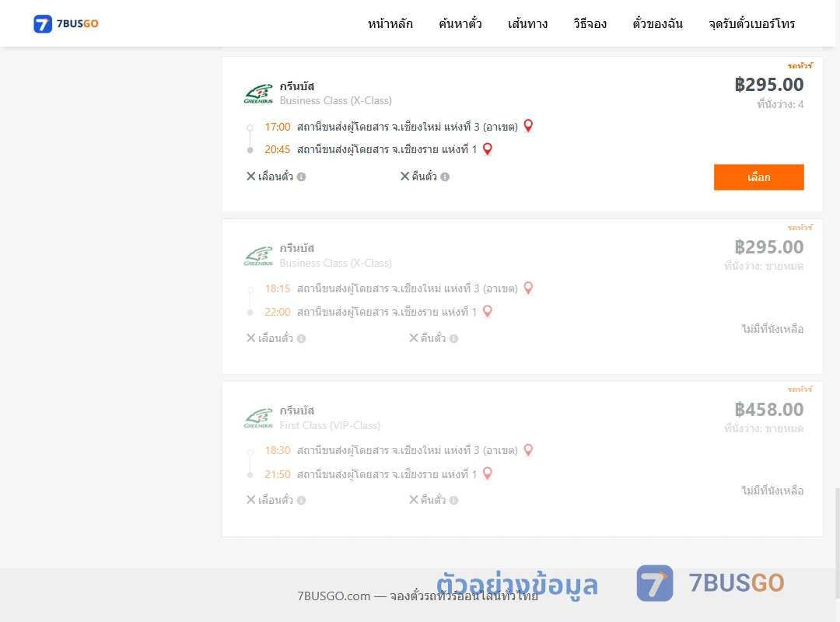Open map pin for 18:30 departure station
Viewport: 840px width, 622px height.
pyautogui.click(x=528, y=450)
